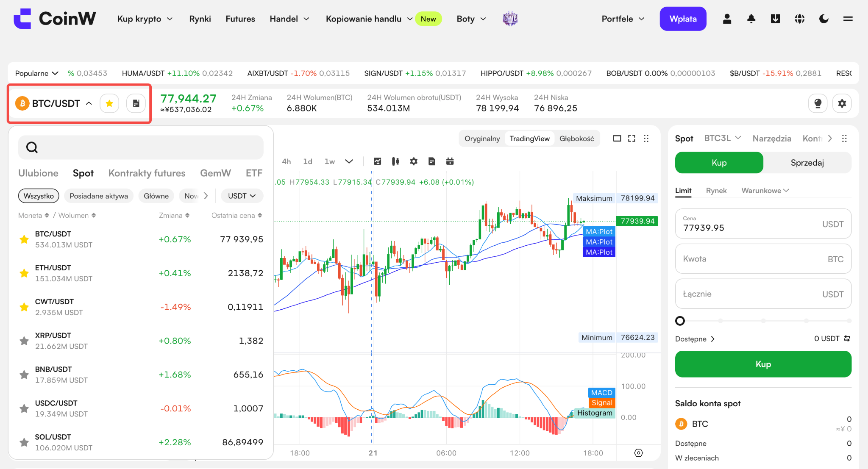Image resolution: width=868 pixels, height=469 pixels.
Task: Open Warunkowe order type dropdown
Action: click(x=765, y=191)
